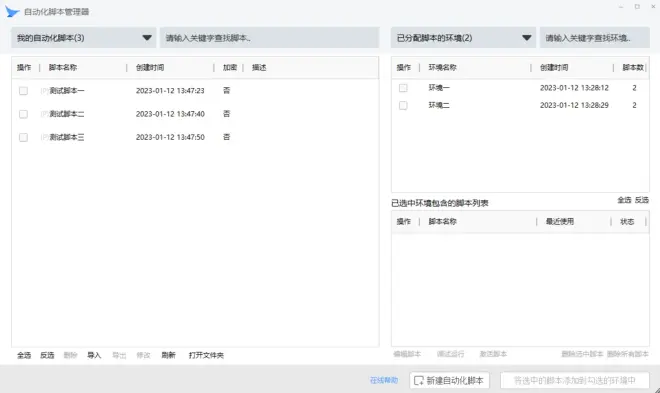
Task: Select the 测试脚本三 row name
Action: click(x=67, y=137)
